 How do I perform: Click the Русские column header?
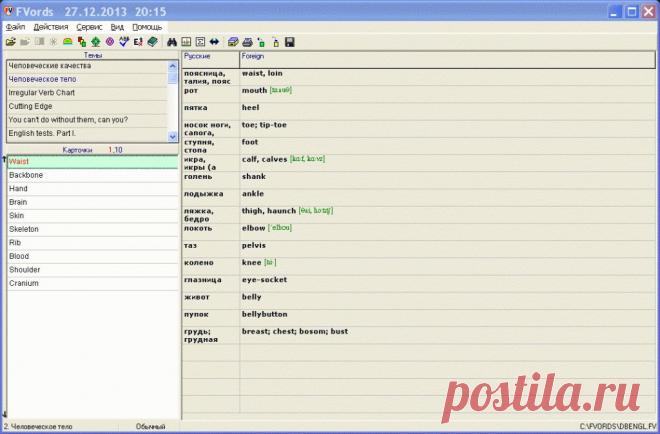[x=199, y=57]
